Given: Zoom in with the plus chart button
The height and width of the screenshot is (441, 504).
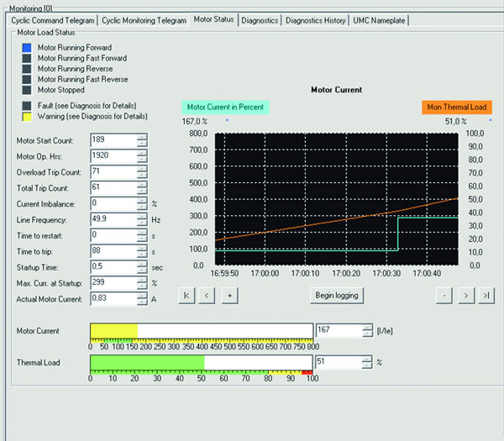Looking at the screenshot, I should (x=228, y=296).
